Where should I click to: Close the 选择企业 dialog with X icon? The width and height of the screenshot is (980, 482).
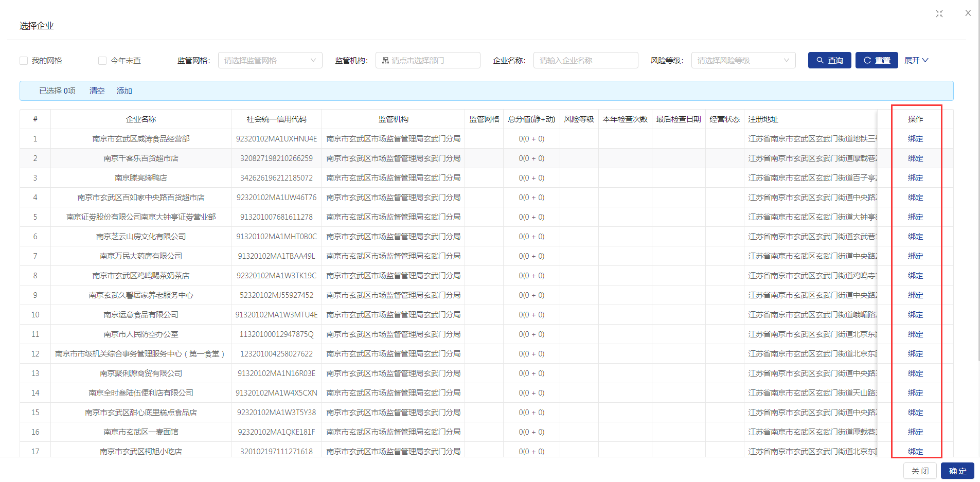(968, 13)
